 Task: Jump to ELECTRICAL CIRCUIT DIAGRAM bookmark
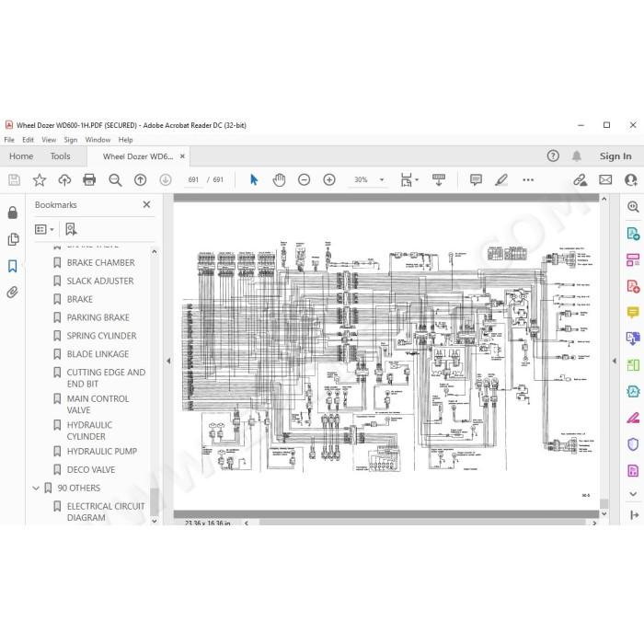pyautogui.click(x=106, y=512)
